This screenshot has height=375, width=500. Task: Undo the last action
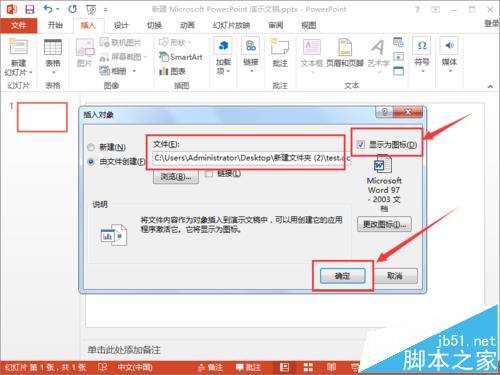pos(48,9)
